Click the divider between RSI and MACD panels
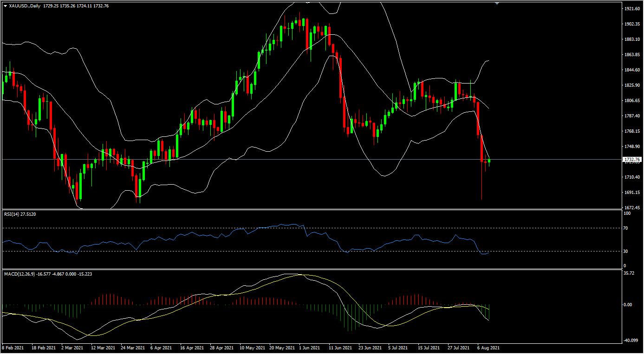Screen dimensions: 644x354 click(311, 269)
